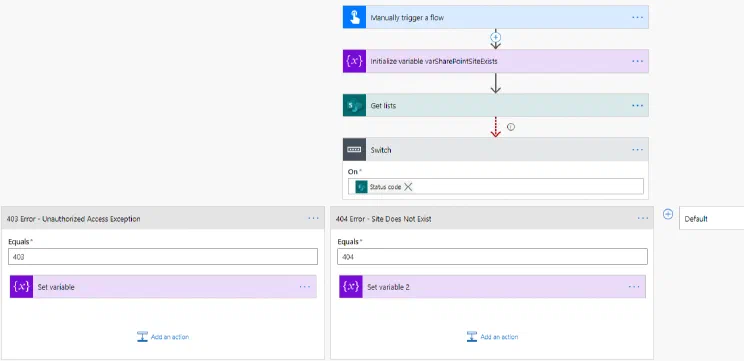Image resolution: width=744 pixels, height=361 pixels.
Task: Open the ellipsis menu on Manually trigger a flow
Action: pos(638,18)
